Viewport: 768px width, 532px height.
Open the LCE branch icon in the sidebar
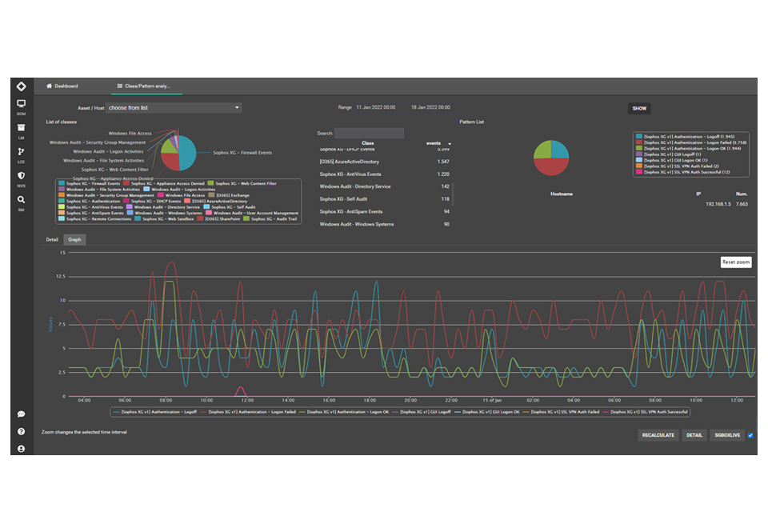[x=21, y=151]
